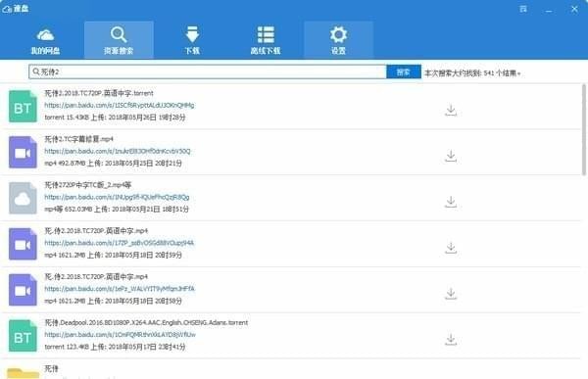Image resolution: width=588 pixels, height=379 pixels.
Task: Download the mp4 uploaded at 20时59分
Action: [x=451, y=248]
